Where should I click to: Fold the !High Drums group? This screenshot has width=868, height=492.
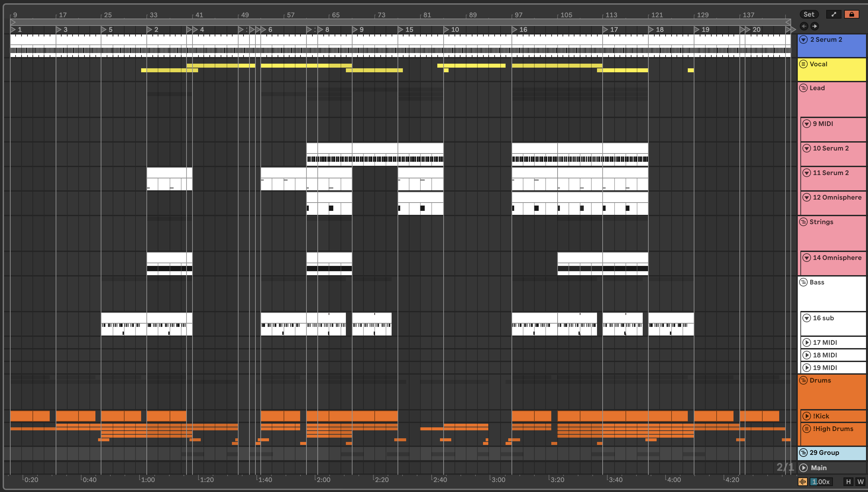pos(807,428)
